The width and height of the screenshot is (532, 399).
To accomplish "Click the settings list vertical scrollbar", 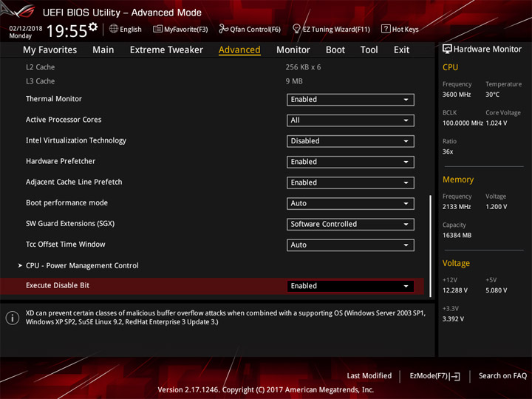I will 431,246.
